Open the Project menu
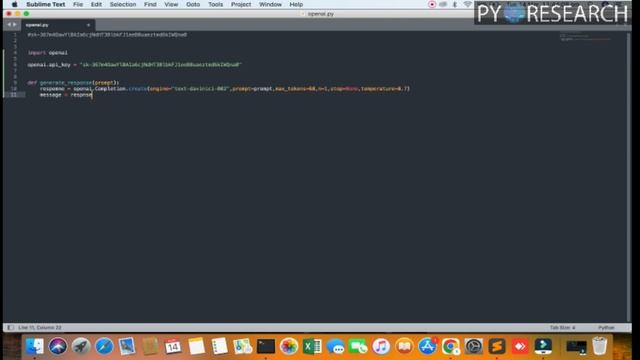The image size is (640, 360). [x=241, y=4]
